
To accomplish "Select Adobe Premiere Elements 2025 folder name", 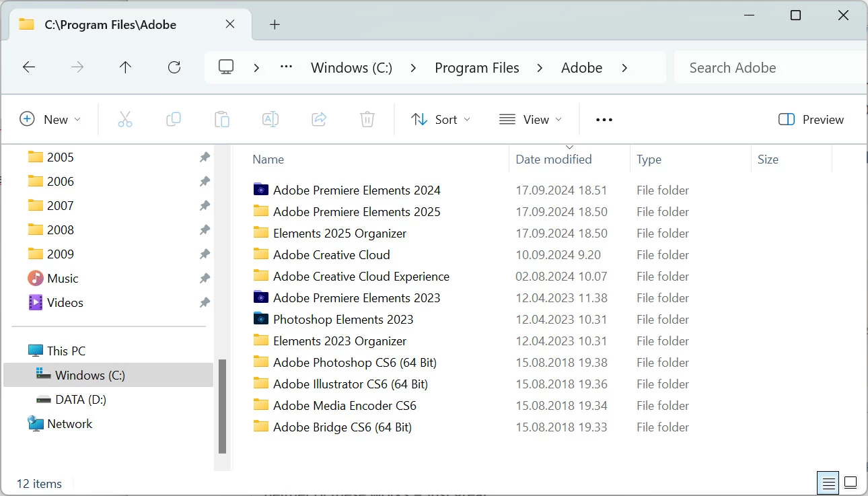I will click(x=357, y=211).
